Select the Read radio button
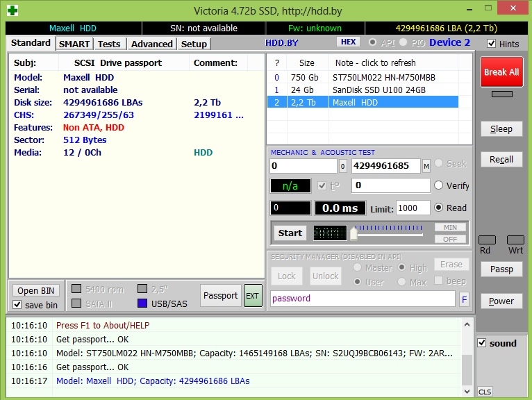532x400 pixels. [x=438, y=208]
